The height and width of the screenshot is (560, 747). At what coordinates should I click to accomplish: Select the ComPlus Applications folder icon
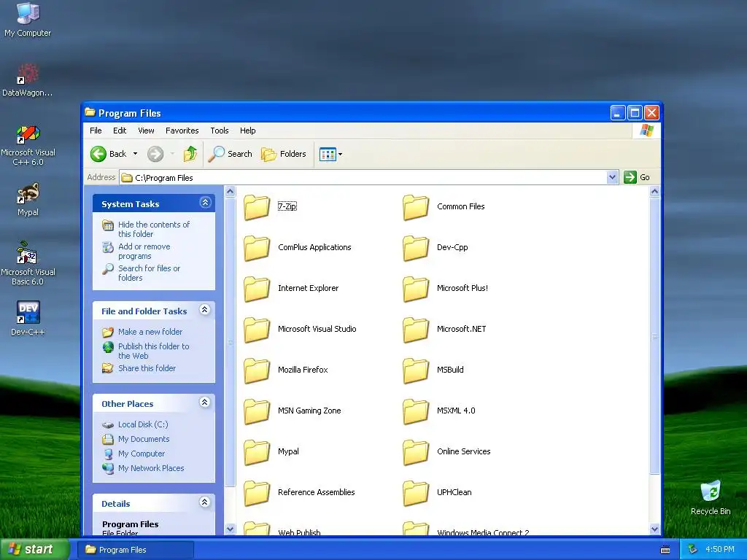point(257,248)
